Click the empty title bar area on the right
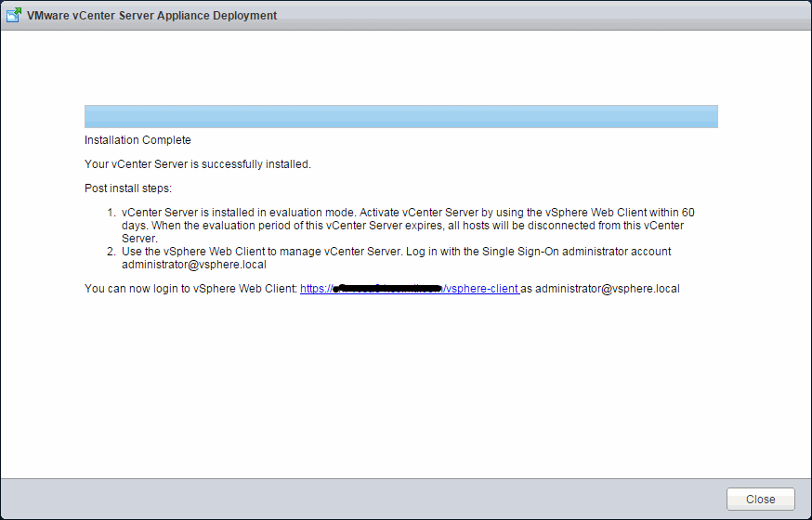812x520 pixels. (x=557, y=16)
